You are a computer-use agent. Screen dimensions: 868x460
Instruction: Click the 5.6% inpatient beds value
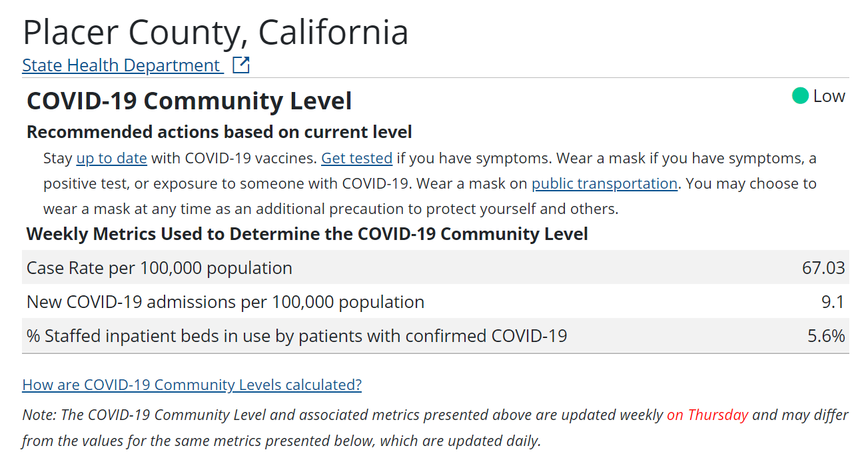click(826, 336)
